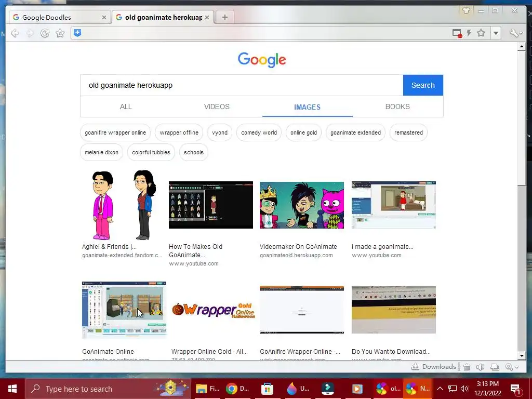Image resolution: width=532 pixels, height=399 pixels.
Task: Expand the address bar history dropdown arrow
Action: click(x=496, y=33)
